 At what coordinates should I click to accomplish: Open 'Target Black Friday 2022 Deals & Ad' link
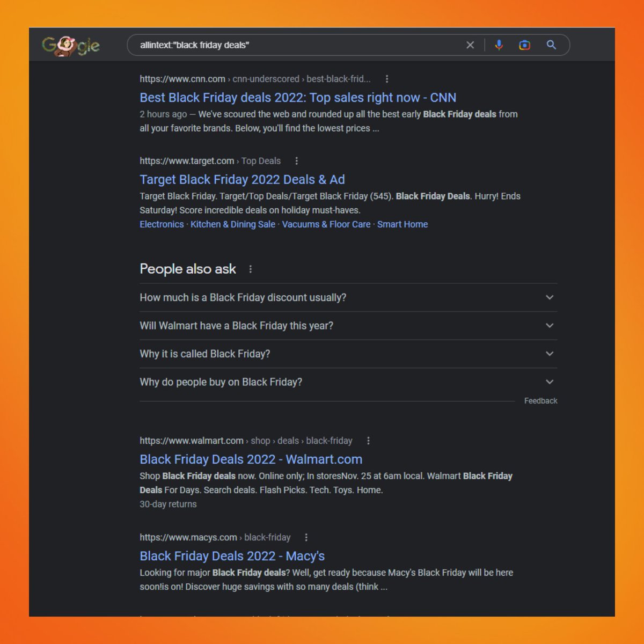(242, 180)
